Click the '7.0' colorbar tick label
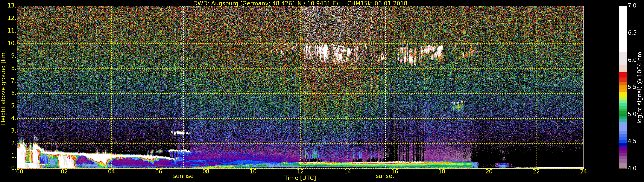644x182 pixels. 632,6
